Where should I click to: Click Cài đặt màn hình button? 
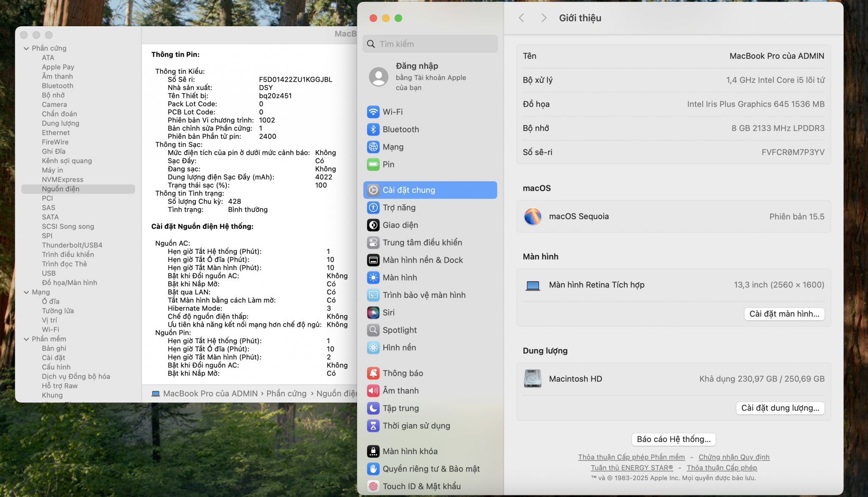pos(784,314)
